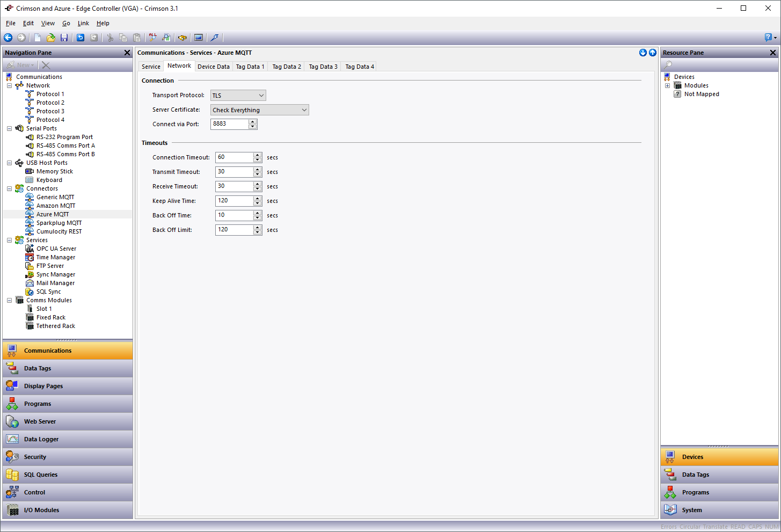Screen dimensions: 781x532
Task: Collapse the Serial Ports tree node
Action: coord(9,128)
